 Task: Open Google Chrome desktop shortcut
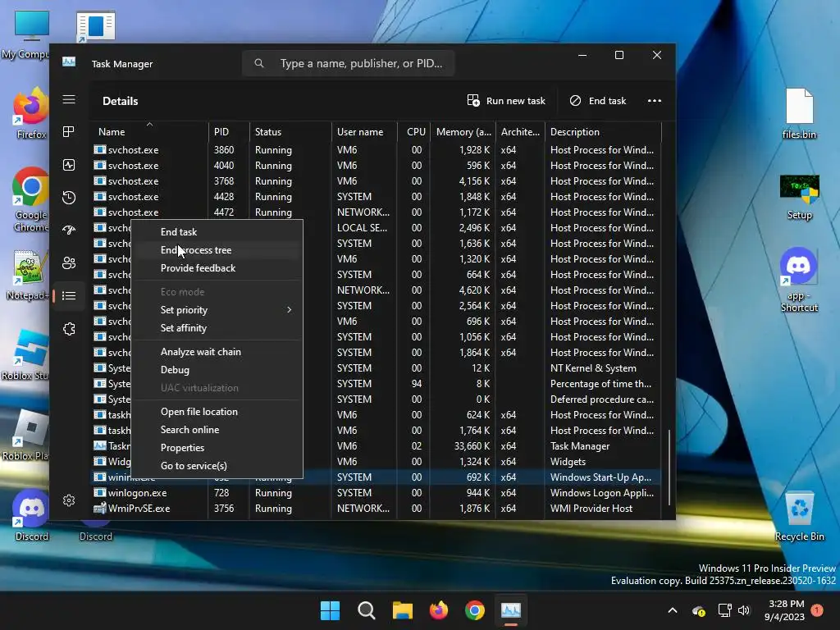point(30,200)
